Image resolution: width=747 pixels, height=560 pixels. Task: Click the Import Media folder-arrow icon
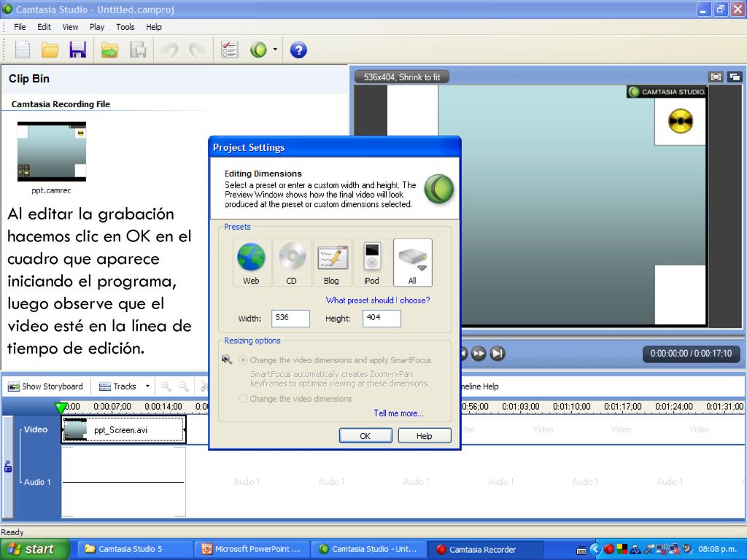click(x=109, y=50)
